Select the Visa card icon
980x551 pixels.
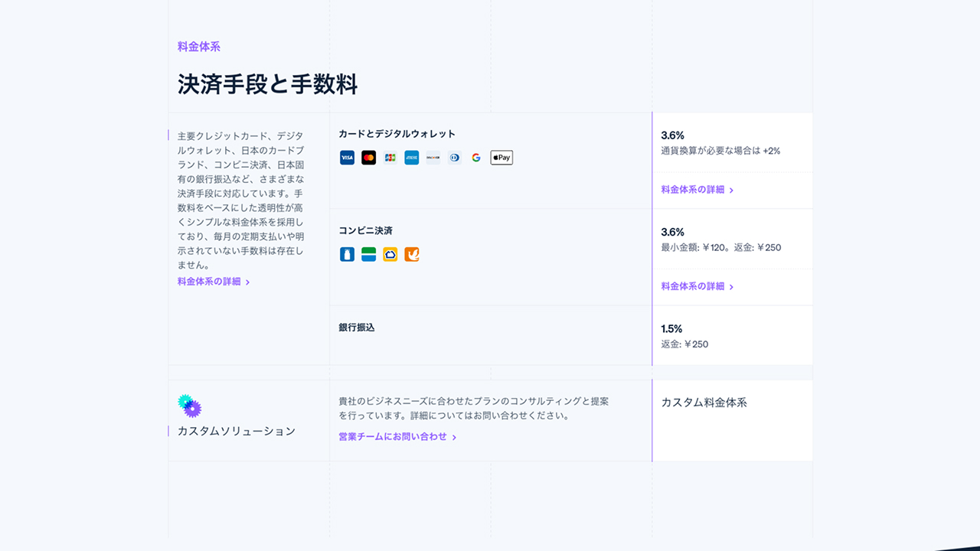347,157
